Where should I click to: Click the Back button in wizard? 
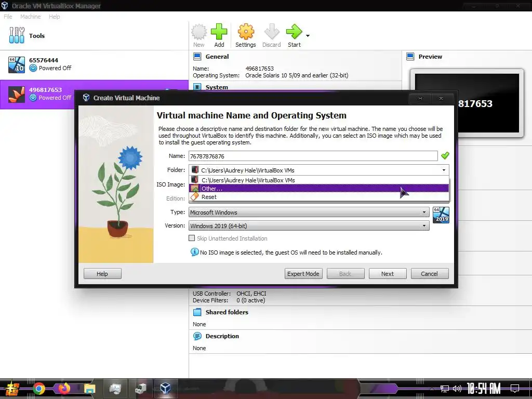tap(345, 274)
